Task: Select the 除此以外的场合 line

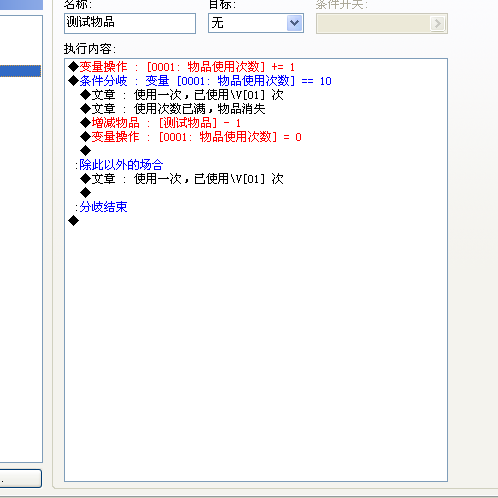Action: click(119, 165)
